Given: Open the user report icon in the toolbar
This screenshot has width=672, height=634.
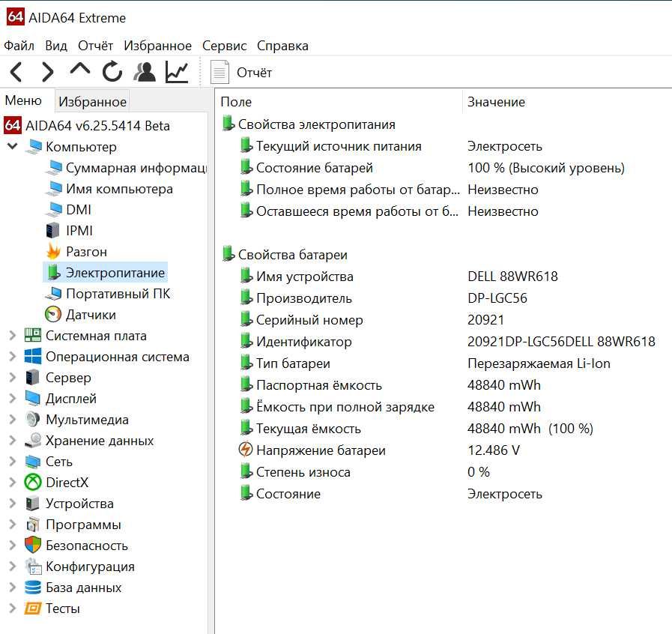Looking at the screenshot, I should [145, 72].
